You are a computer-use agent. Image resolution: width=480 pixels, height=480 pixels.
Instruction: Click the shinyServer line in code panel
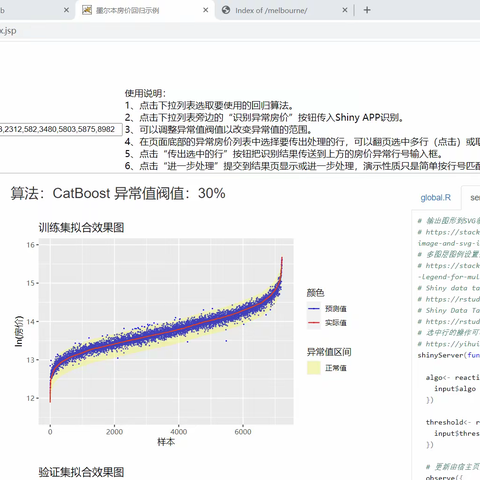[449, 355]
